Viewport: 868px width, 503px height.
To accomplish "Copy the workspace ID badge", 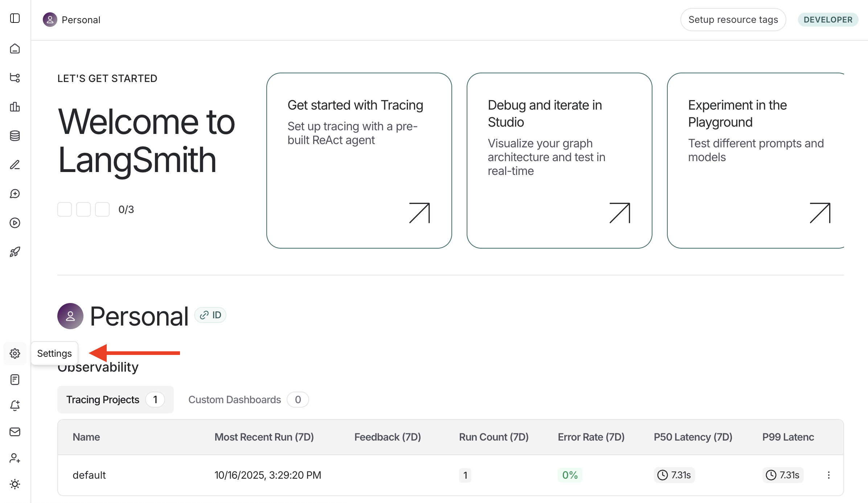I will pos(210,315).
